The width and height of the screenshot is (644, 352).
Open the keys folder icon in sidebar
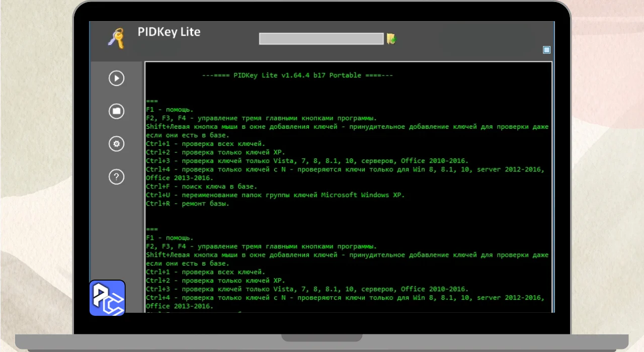117,111
